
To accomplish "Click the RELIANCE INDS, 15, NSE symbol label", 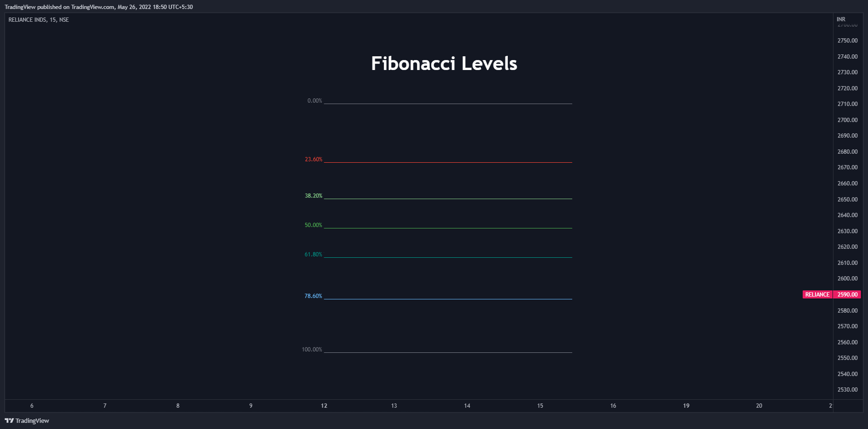I will [x=39, y=20].
